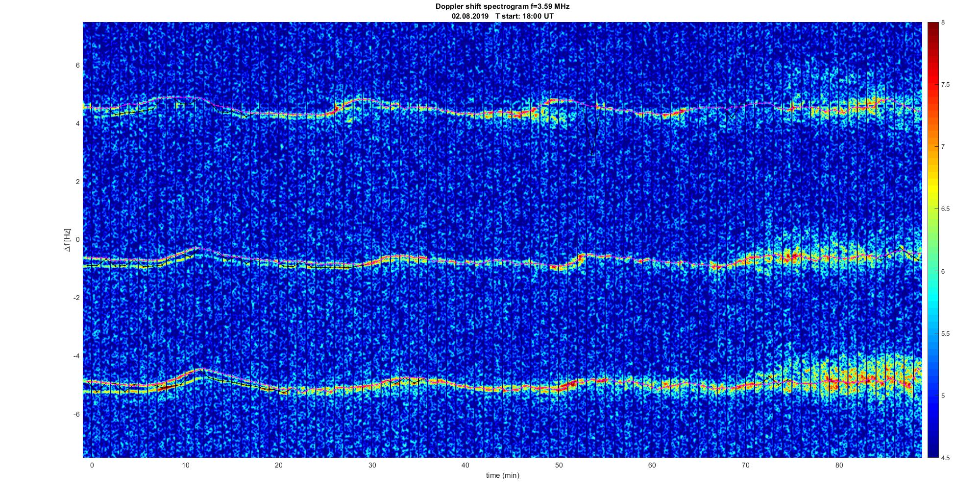Click x-axis tick label '80'
980x491 pixels.
coord(839,466)
